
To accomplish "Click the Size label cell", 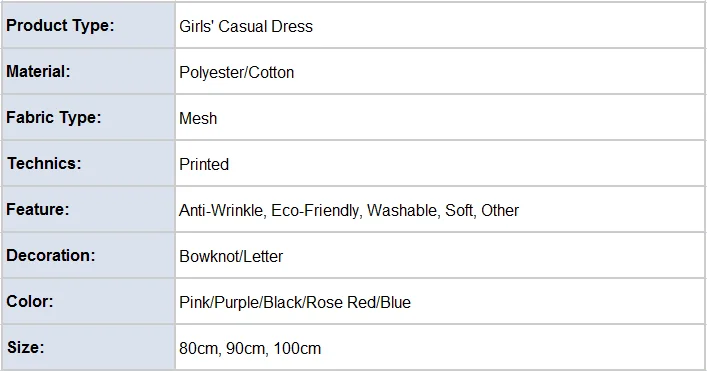I will pyautogui.click(x=88, y=347).
